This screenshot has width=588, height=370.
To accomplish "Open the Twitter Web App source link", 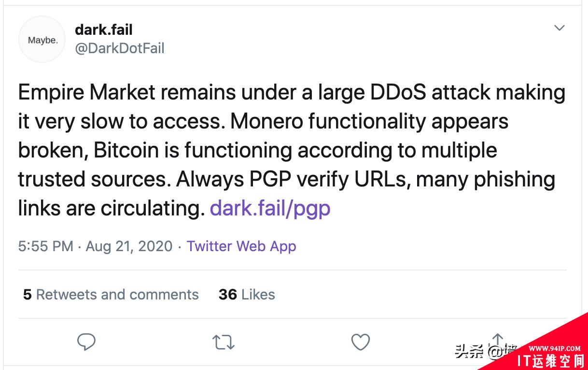I will pos(241,246).
